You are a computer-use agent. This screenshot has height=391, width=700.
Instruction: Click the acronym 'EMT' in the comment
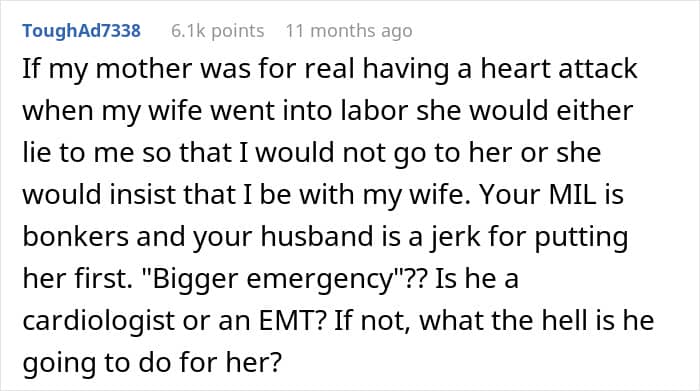(x=292, y=320)
